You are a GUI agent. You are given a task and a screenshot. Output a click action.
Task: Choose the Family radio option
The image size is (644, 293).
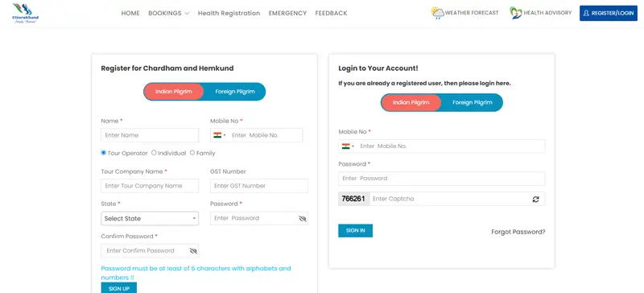(192, 152)
